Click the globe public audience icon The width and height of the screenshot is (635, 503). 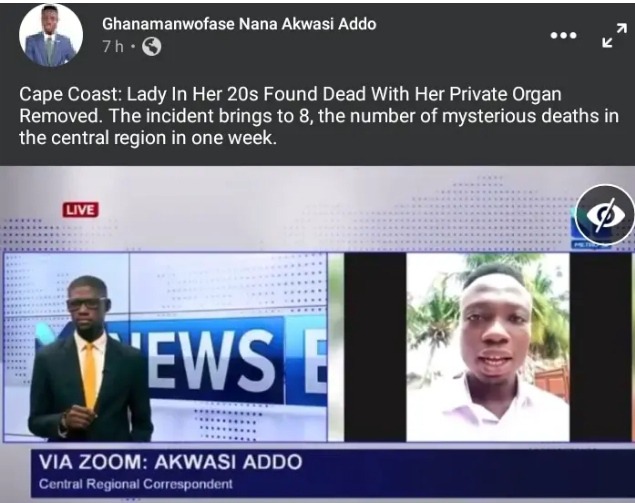[151, 47]
